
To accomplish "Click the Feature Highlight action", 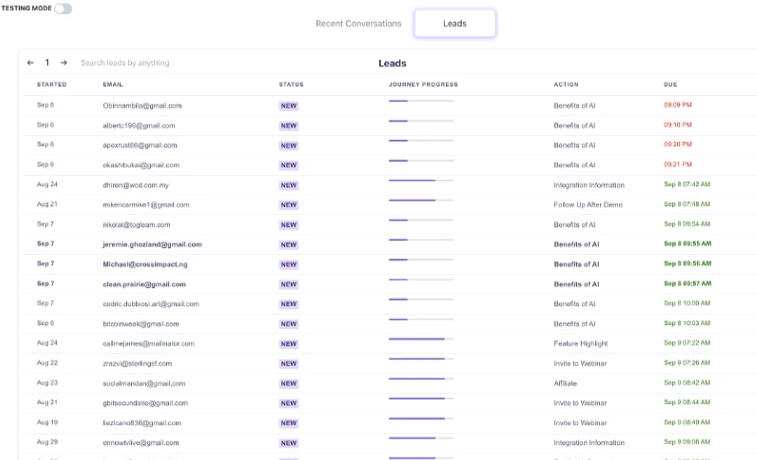I will pyautogui.click(x=582, y=343).
